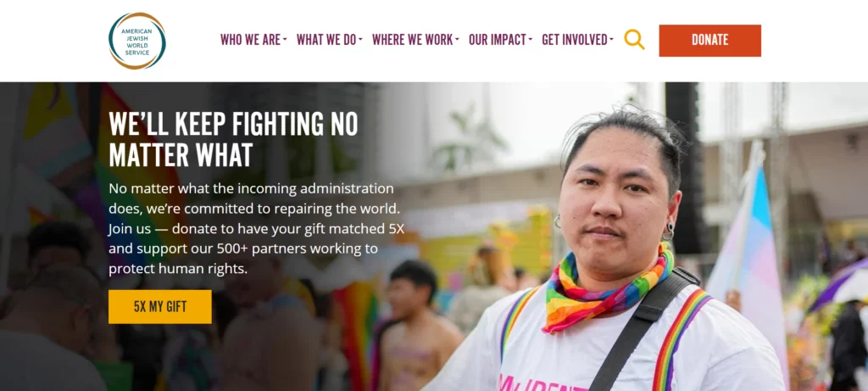Click the orange Donate button

[x=709, y=41]
